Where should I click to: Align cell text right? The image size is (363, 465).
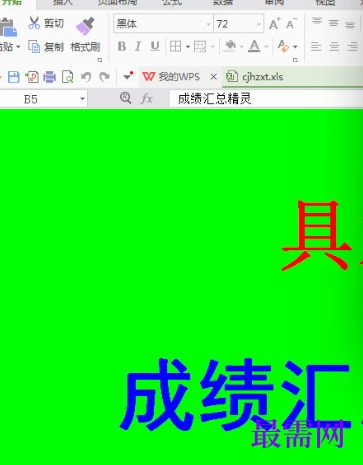click(x=353, y=46)
